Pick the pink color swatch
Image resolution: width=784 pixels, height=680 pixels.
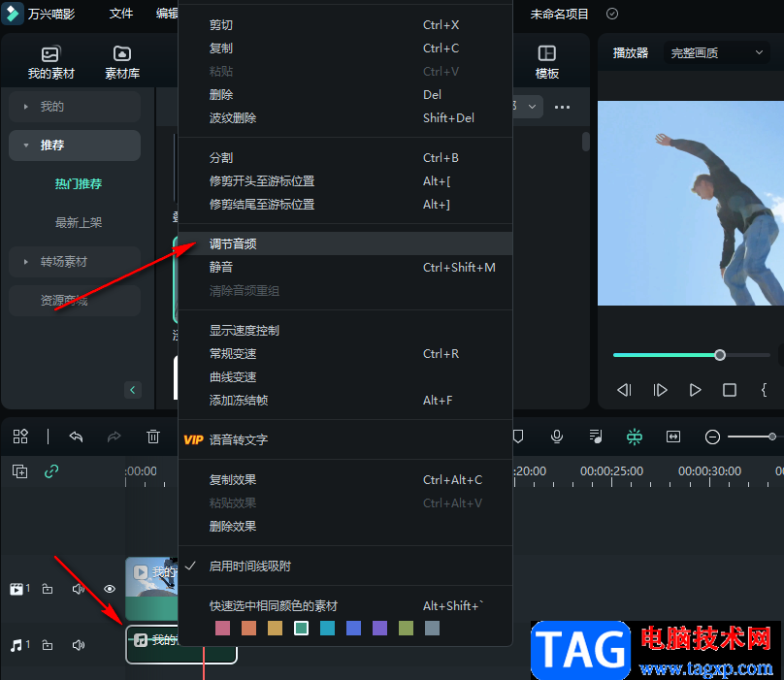coord(222,628)
